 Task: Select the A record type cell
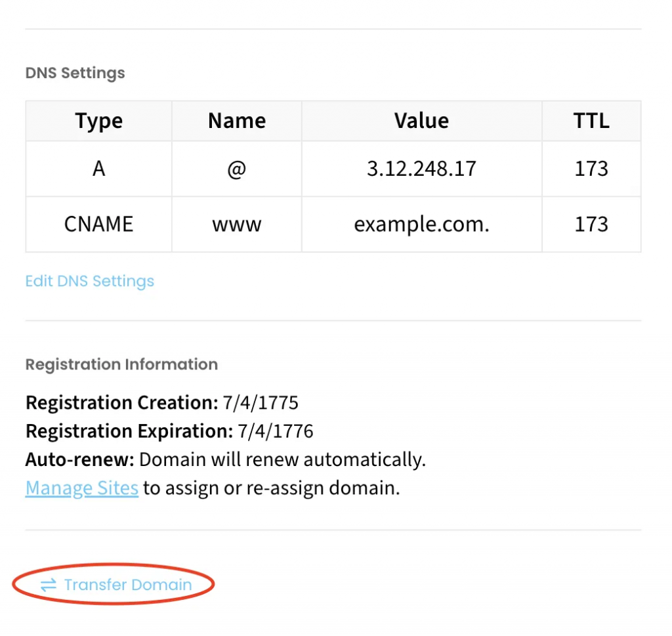pyautogui.click(x=98, y=169)
